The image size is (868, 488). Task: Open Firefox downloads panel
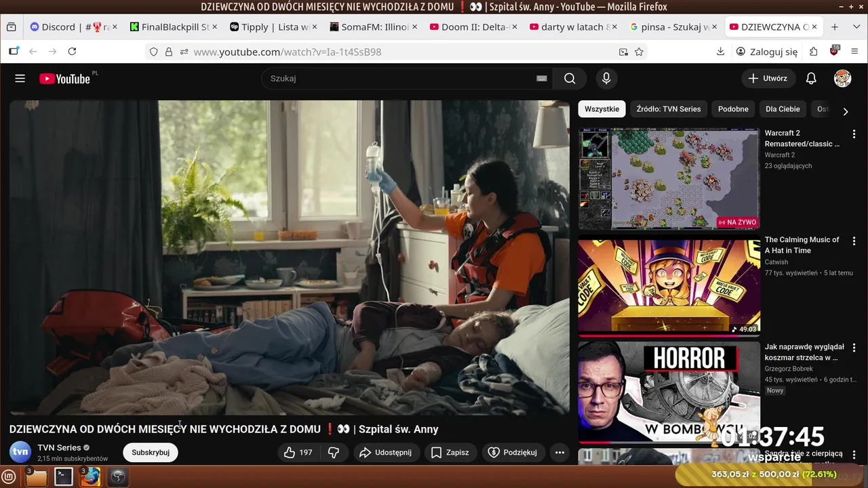721,52
